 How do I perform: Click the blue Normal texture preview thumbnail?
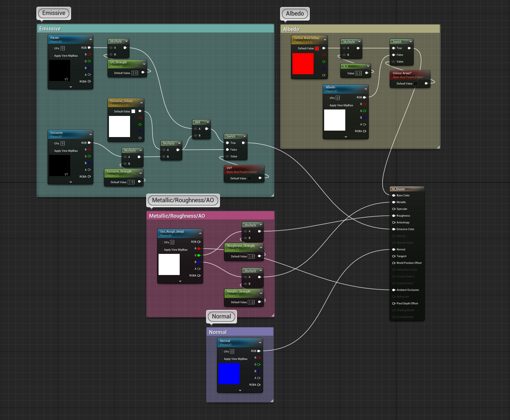[229, 374]
